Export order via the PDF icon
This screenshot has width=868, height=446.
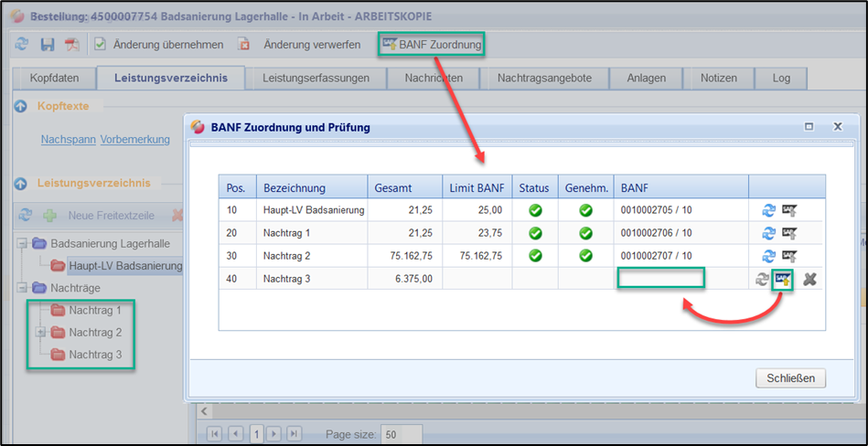pos(71,44)
